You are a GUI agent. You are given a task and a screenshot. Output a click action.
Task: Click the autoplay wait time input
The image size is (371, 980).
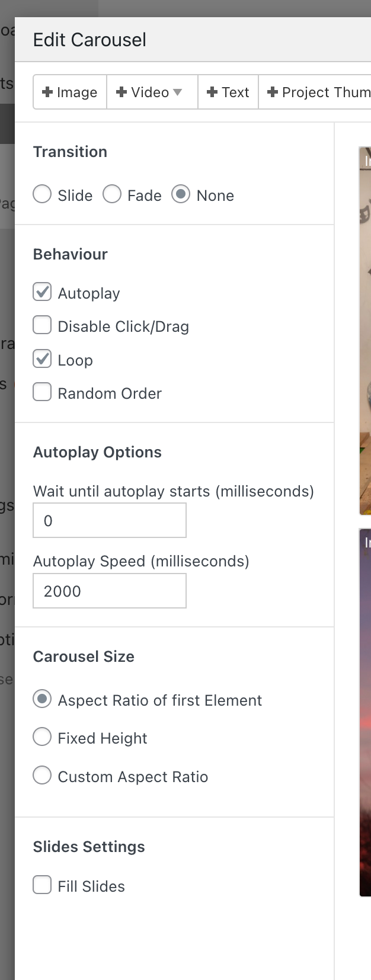(x=110, y=520)
